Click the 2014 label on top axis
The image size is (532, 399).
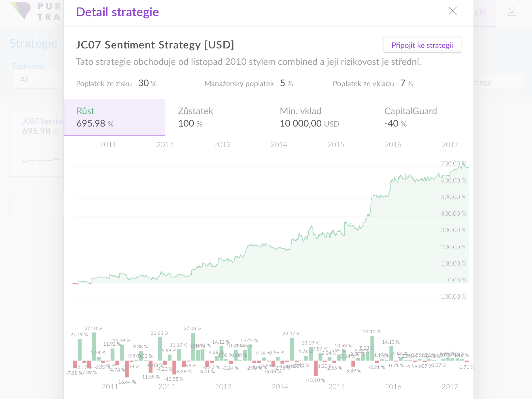pyautogui.click(x=279, y=144)
